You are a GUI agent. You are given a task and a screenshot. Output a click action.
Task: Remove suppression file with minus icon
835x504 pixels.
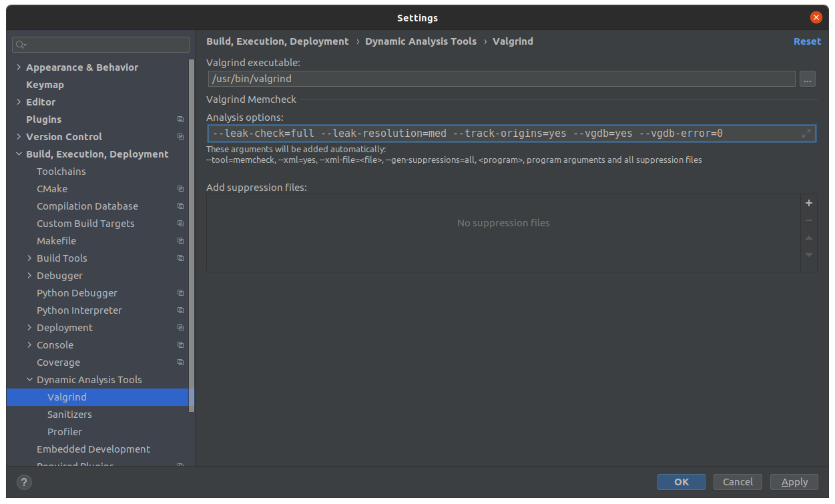(x=809, y=220)
